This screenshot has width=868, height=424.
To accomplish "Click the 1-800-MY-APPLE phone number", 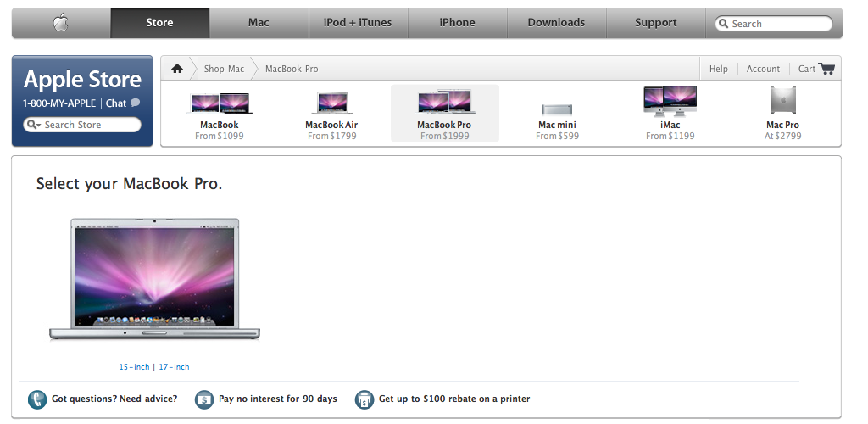I will click(x=59, y=103).
